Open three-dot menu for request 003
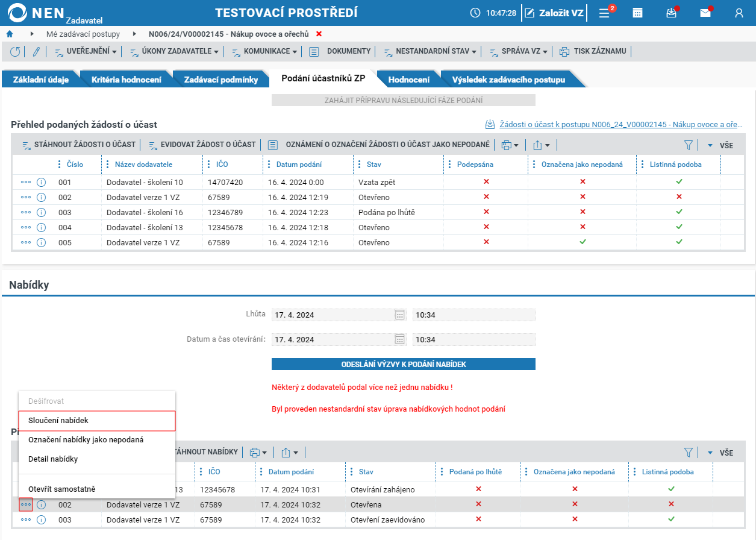 click(x=26, y=212)
